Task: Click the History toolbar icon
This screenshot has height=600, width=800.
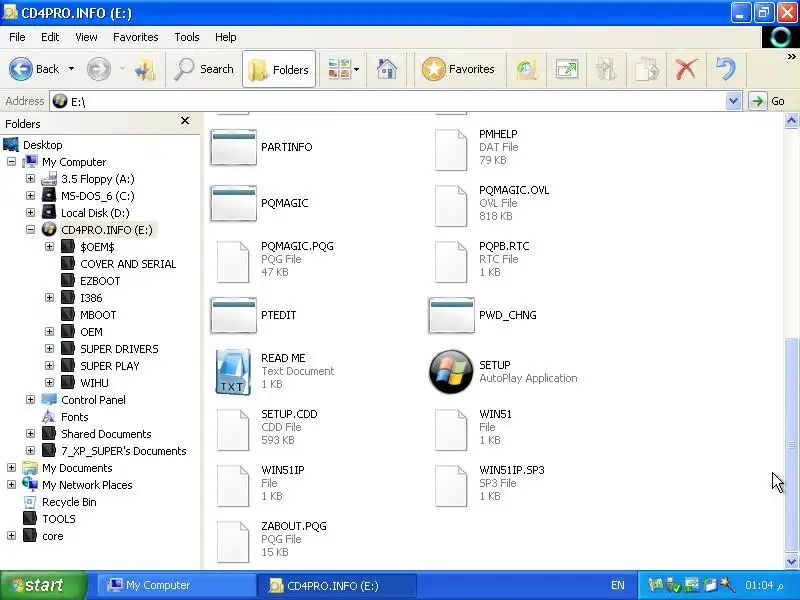Action: (527, 69)
